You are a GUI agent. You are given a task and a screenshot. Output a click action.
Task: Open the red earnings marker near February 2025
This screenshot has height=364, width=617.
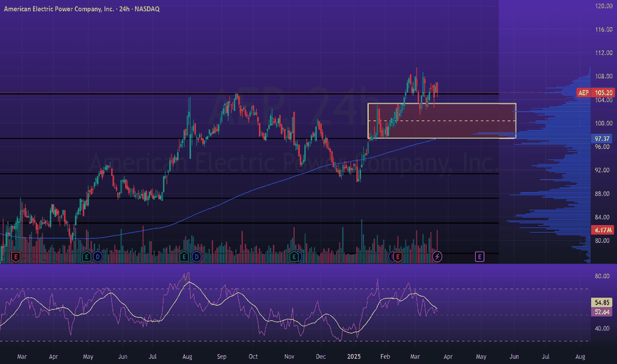click(x=397, y=257)
